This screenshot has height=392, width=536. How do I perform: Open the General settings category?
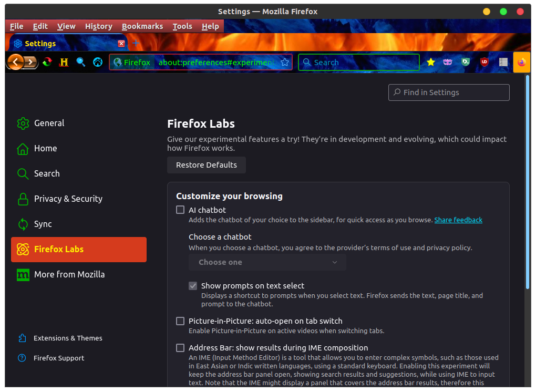pyautogui.click(x=79, y=123)
